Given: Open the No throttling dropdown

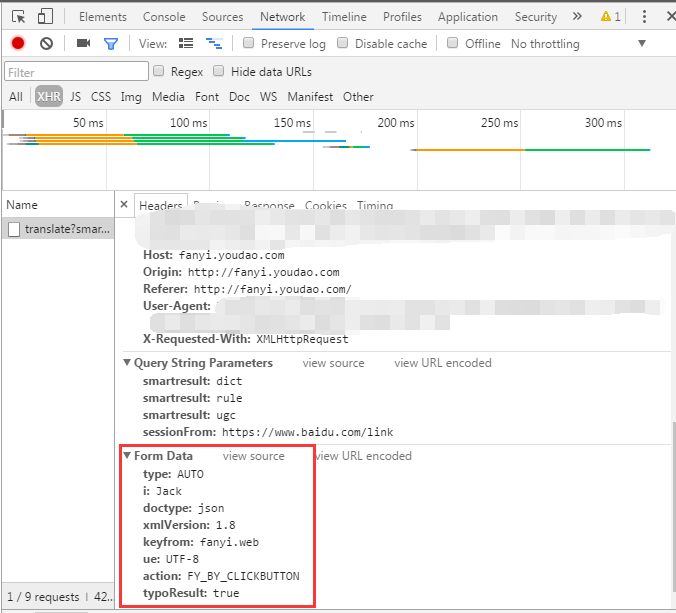Looking at the screenshot, I should [x=578, y=44].
